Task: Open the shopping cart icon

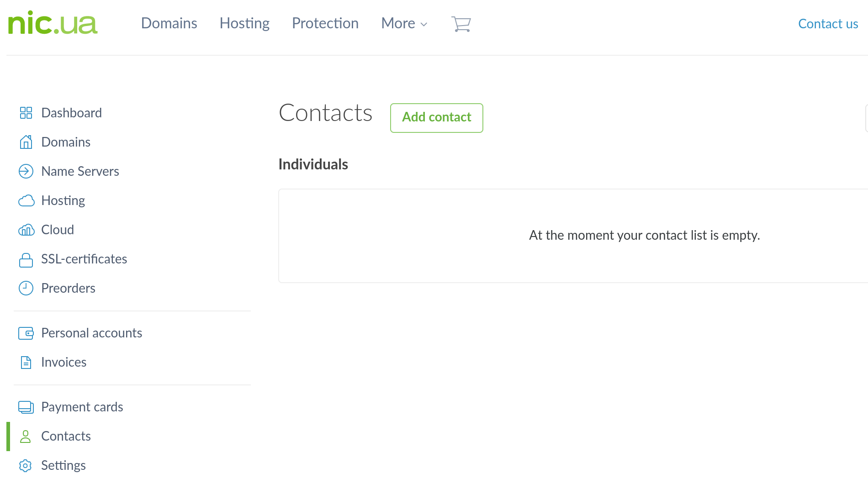Action: click(x=461, y=24)
